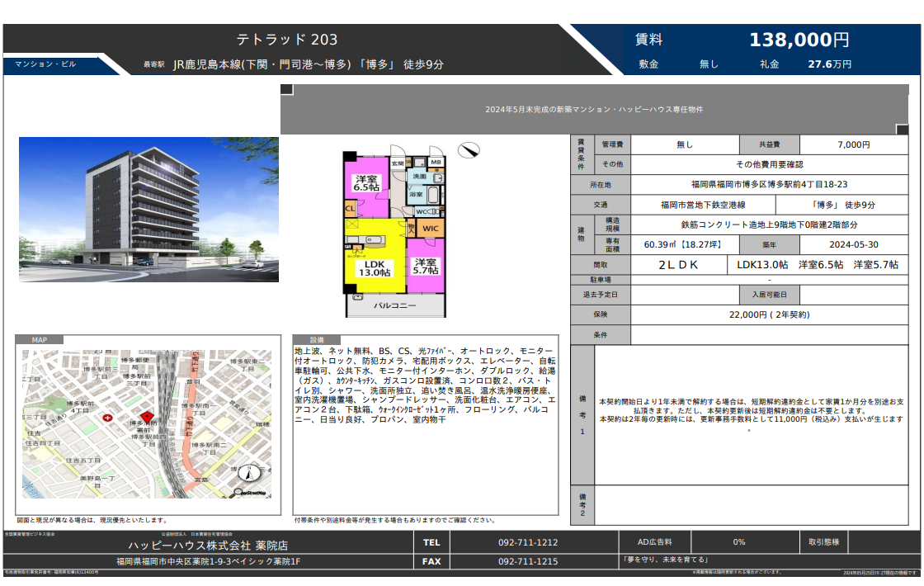Click the property title "テトラッド 203"

point(287,40)
